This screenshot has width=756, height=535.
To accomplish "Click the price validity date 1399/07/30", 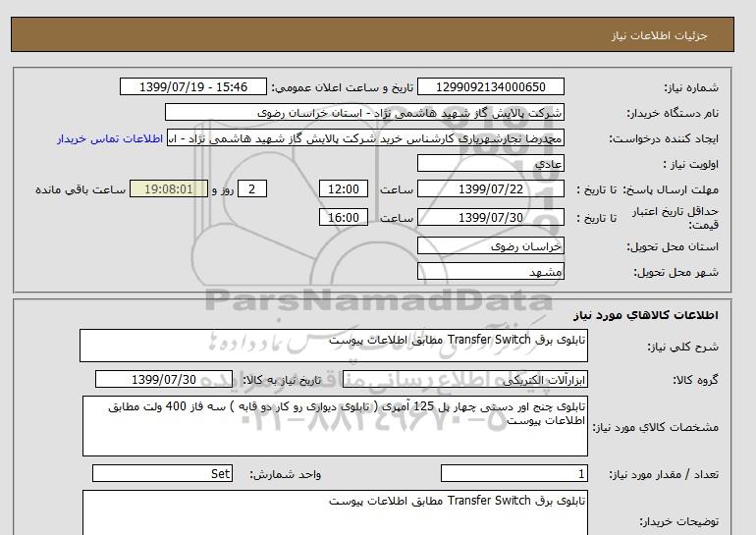I will [x=491, y=218].
